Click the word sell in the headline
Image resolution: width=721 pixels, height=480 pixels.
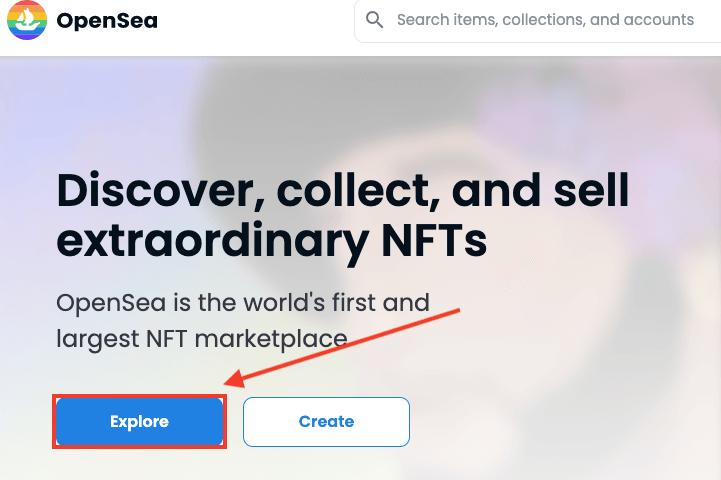(591, 189)
